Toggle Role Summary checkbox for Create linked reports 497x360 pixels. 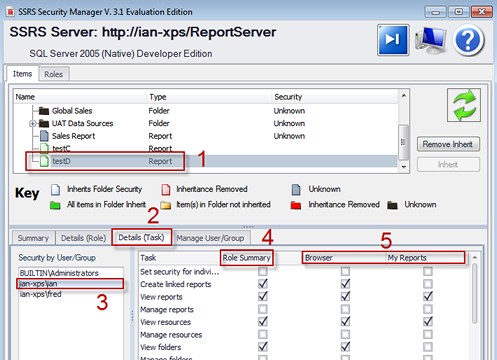(x=263, y=284)
